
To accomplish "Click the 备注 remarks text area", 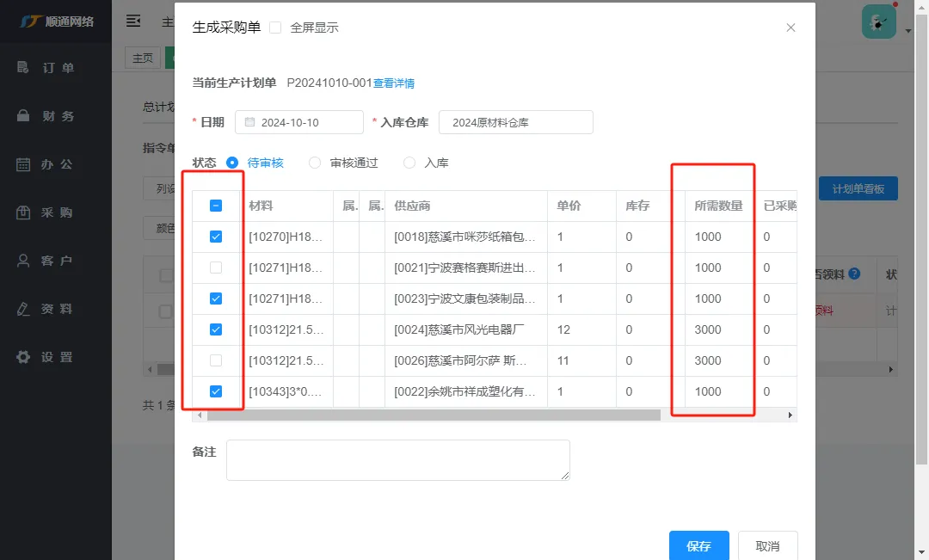I will (398, 460).
